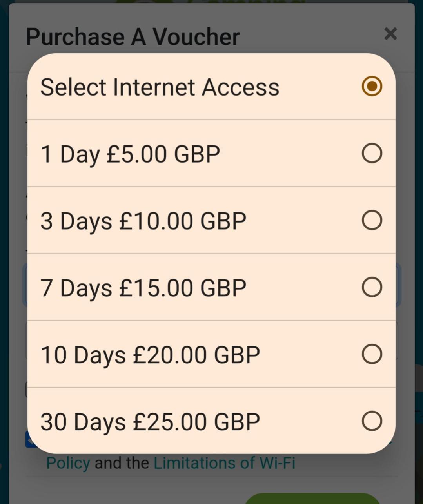This screenshot has width=423, height=504.
Task: Click the Purchase A Voucher heading
Action: click(133, 37)
